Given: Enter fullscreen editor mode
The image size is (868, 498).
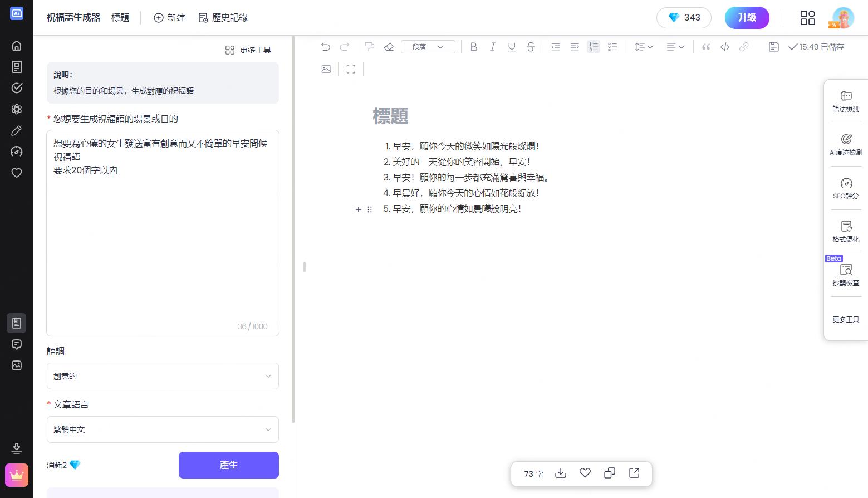Looking at the screenshot, I should (351, 69).
